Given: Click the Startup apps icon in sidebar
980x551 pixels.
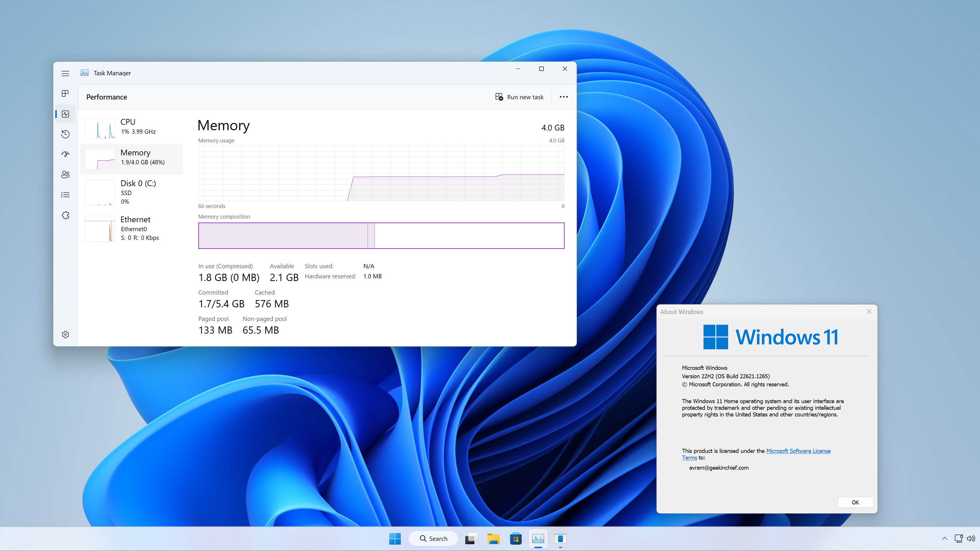Looking at the screenshot, I should [65, 154].
